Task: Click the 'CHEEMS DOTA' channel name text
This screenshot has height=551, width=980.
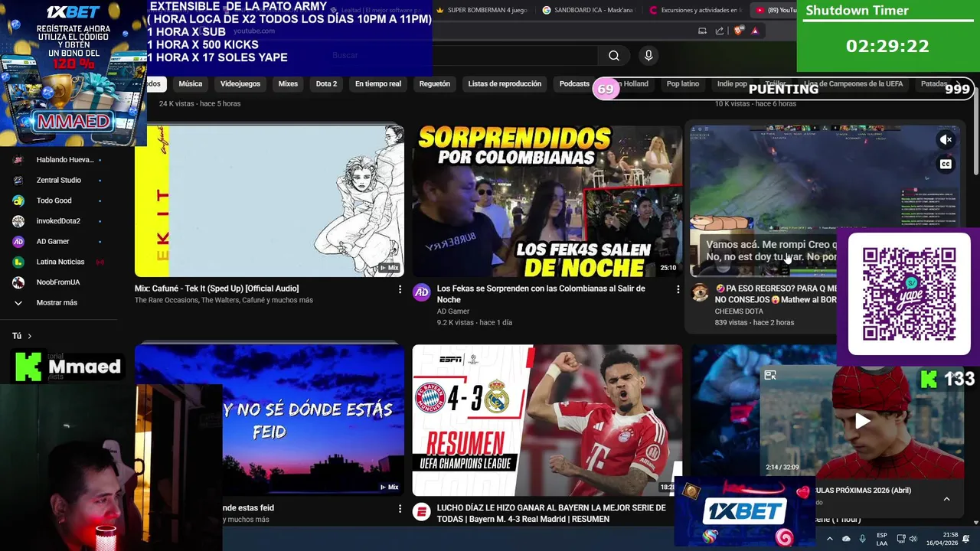Action: click(x=739, y=311)
